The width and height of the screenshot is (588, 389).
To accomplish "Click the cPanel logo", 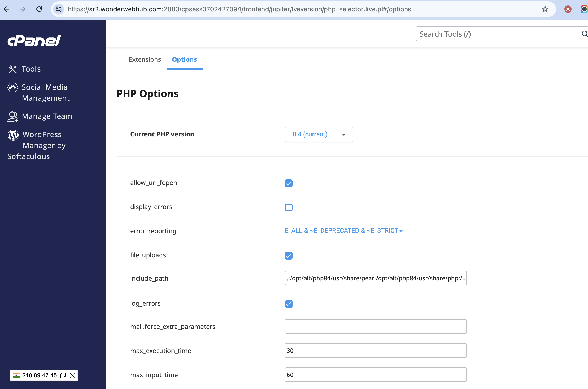I will pos(34,40).
